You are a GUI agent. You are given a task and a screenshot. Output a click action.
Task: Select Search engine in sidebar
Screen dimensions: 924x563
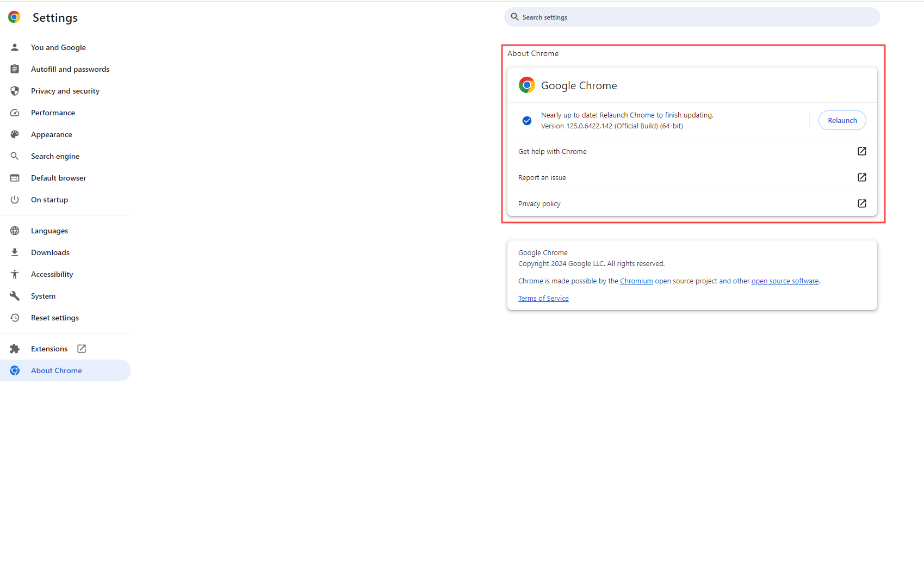click(x=55, y=156)
